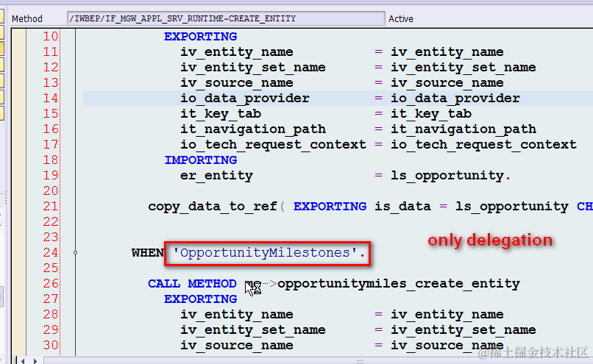Click line number 22 in the gutter
The image size is (593, 364).
pyautogui.click(x=50, y=222)
